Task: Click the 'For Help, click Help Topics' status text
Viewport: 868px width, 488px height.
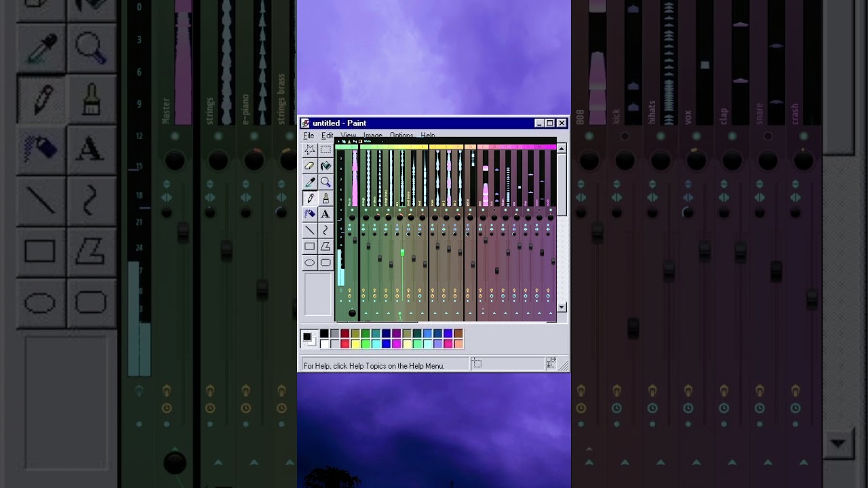Action: point(374,366)
